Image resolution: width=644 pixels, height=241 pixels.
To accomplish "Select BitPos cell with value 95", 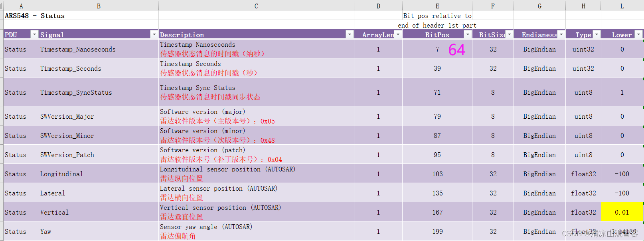I will tap(437, 155).
